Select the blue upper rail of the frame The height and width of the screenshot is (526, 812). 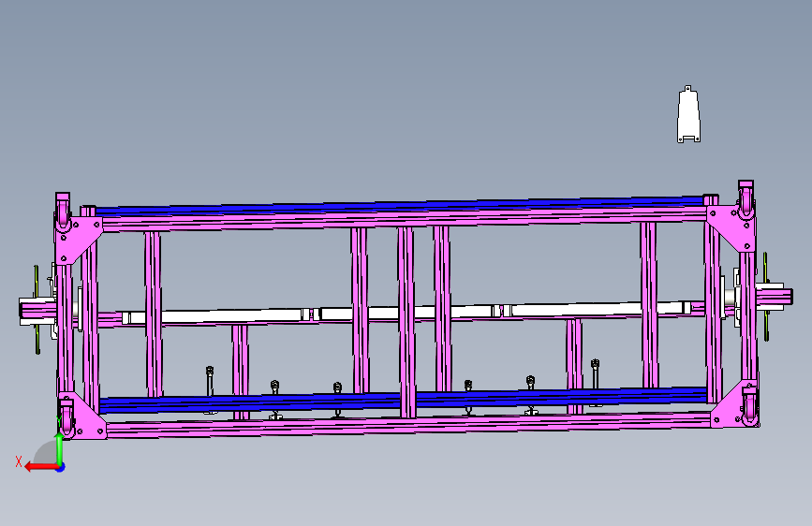coord(399,206)
